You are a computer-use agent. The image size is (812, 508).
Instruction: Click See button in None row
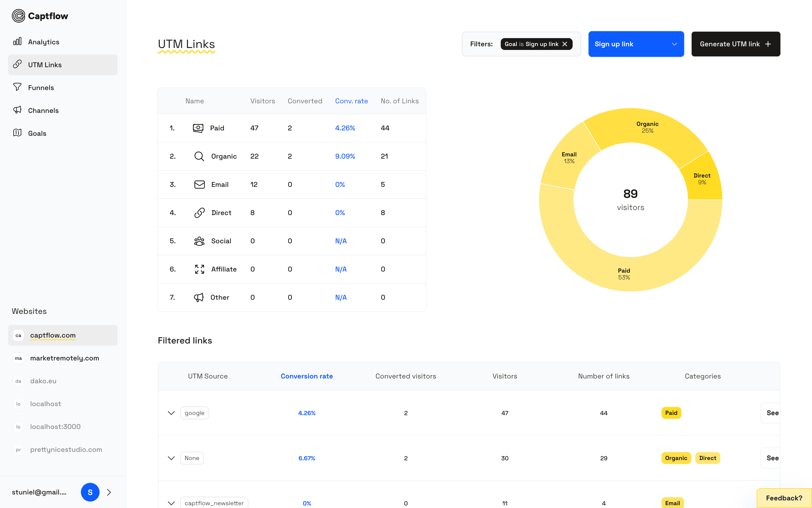coord(770,458)
